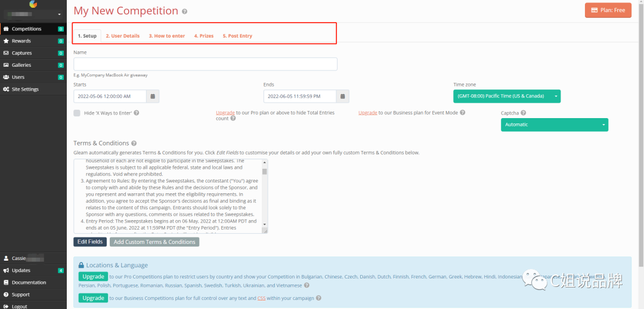Open Competitions in the sidebar
The width and height of the screenshot is (644, 309).
pyautogui.click(x=33, y=29)
